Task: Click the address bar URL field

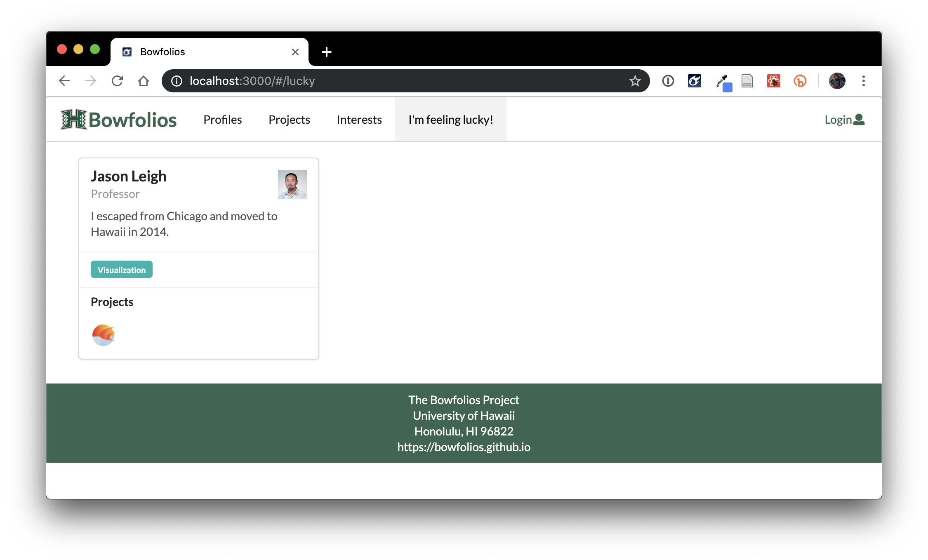Action: click(371, 81)
